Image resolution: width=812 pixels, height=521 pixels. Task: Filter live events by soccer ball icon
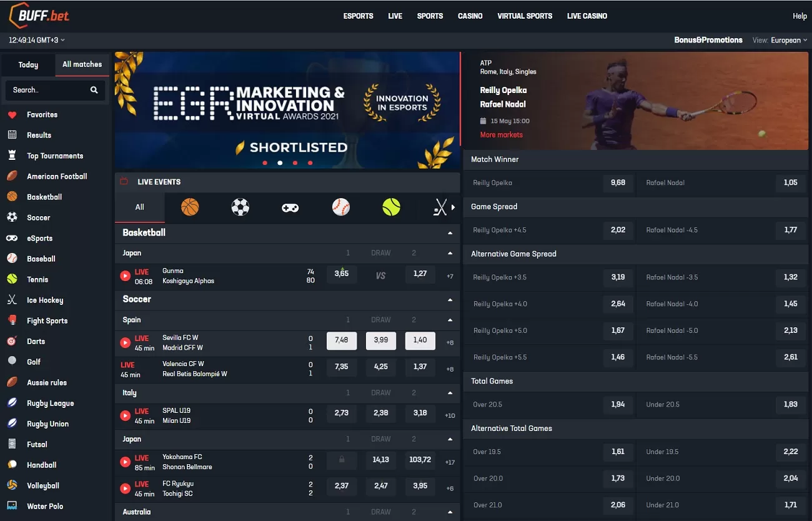pyautogui.click(x=240, y=207)
